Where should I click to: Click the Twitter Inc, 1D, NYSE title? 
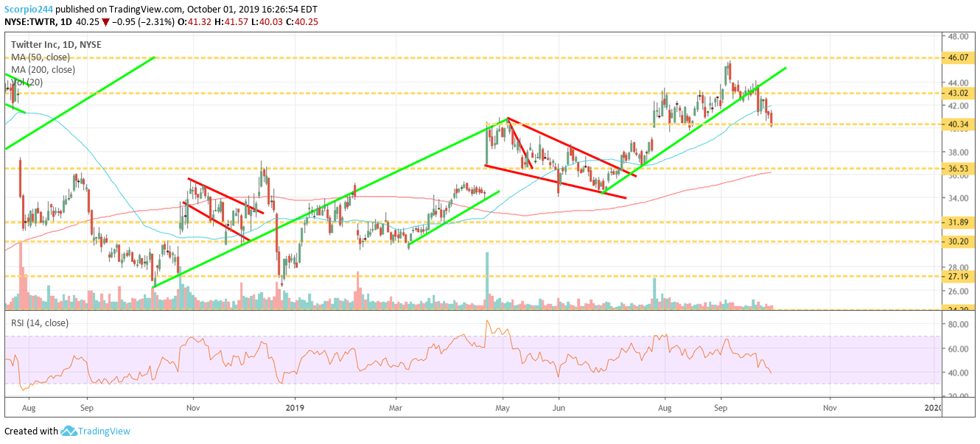(x=56, y=44)
